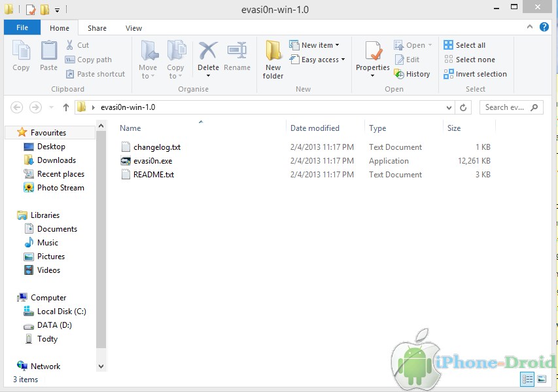This screenshot has width=558, height=392.
Task: Click the navigation pane scroll down arrow
Action: [101, 366]
